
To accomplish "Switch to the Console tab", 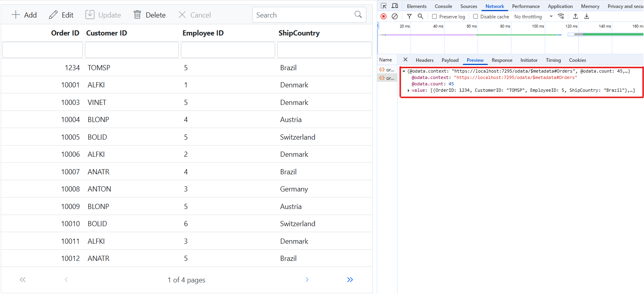I will coord(443,6).
